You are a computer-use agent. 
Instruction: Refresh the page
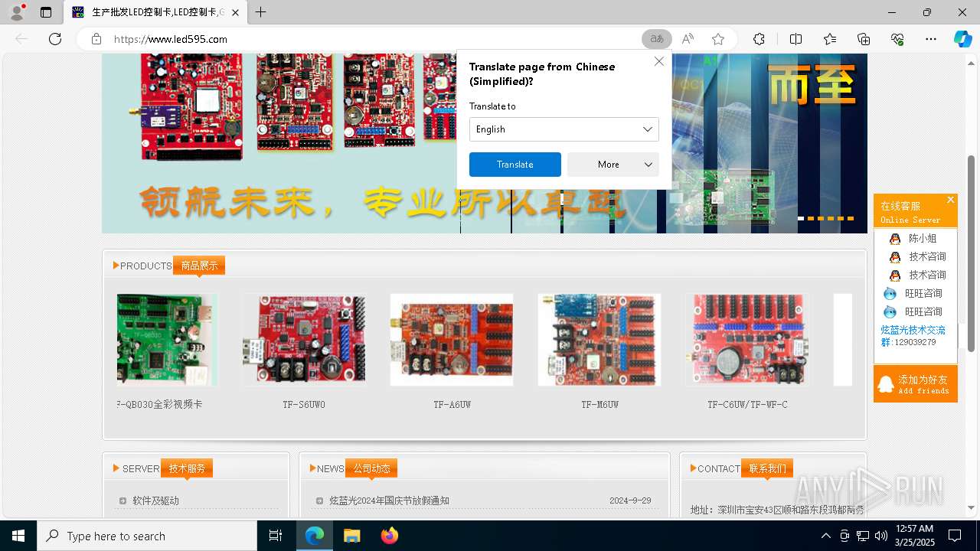point(55,39)
